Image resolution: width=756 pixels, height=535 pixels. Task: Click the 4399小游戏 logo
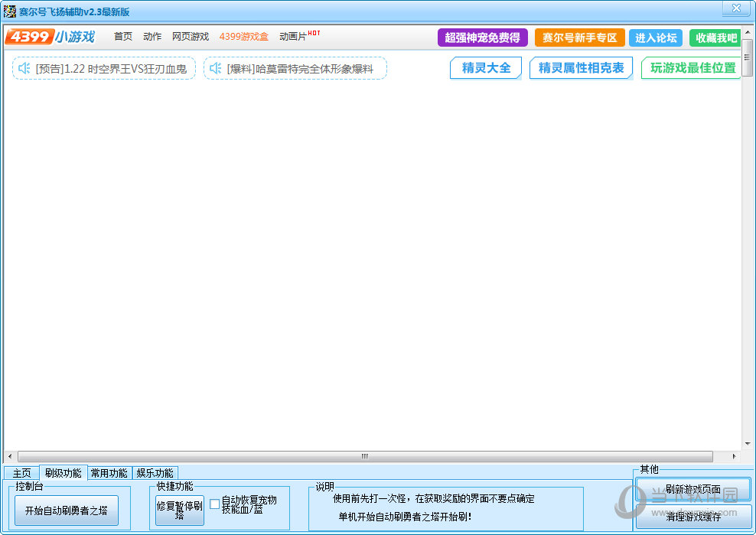[x=51, y=37]
